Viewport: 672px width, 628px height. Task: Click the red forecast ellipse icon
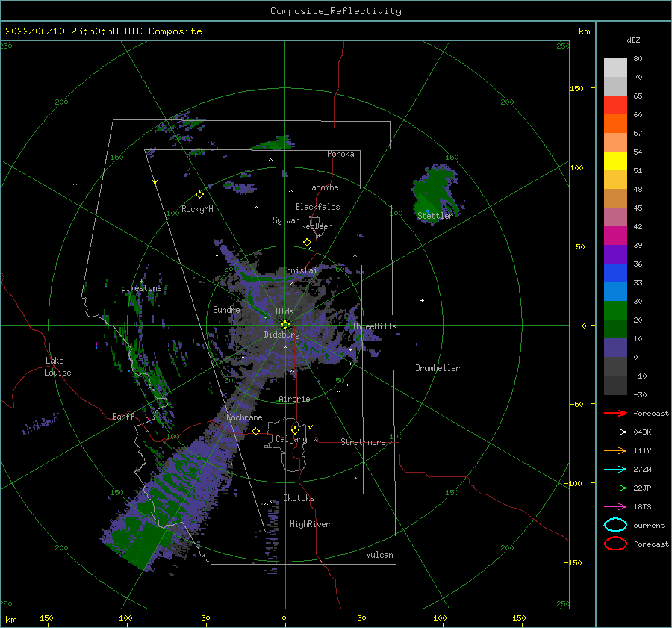pyautogui.click(x=615, y=544)
